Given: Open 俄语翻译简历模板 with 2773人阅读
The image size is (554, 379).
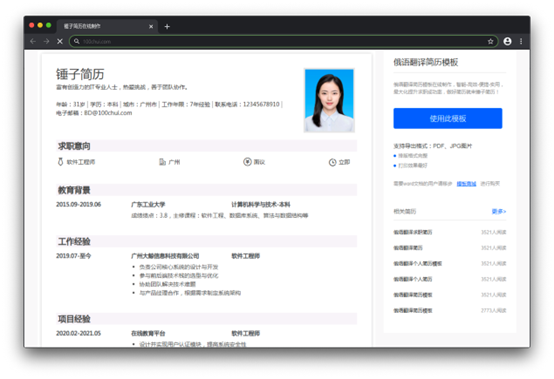Looking at the screenshot, I should pyautogui.click(x=413, y=310).
